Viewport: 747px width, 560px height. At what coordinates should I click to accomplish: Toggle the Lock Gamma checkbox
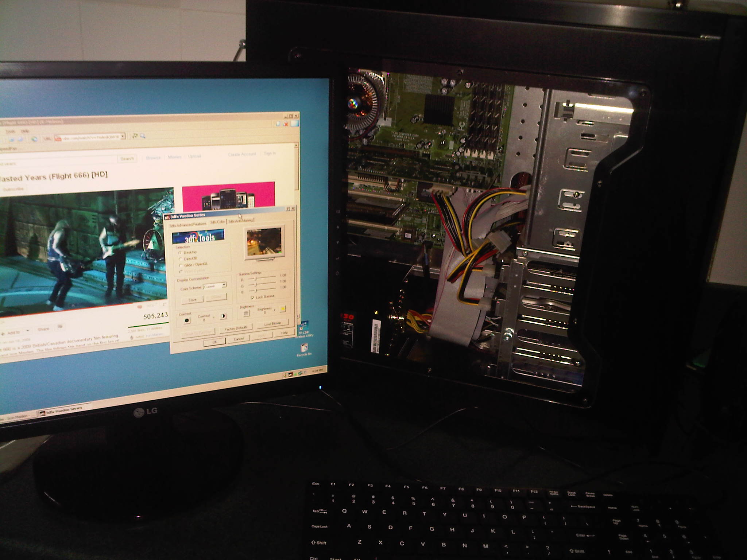point(252,297)
